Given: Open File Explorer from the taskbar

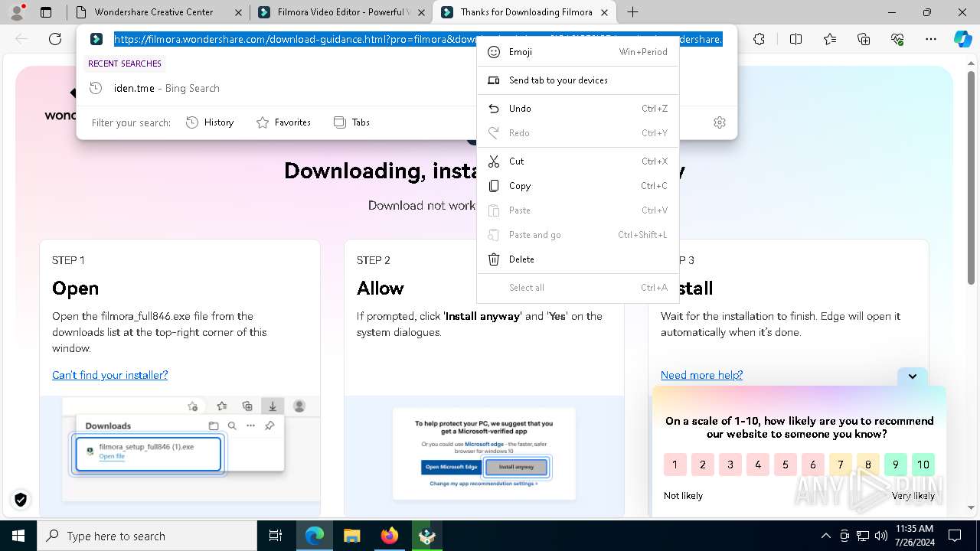Looking at the screenshot, I should 351,536.
